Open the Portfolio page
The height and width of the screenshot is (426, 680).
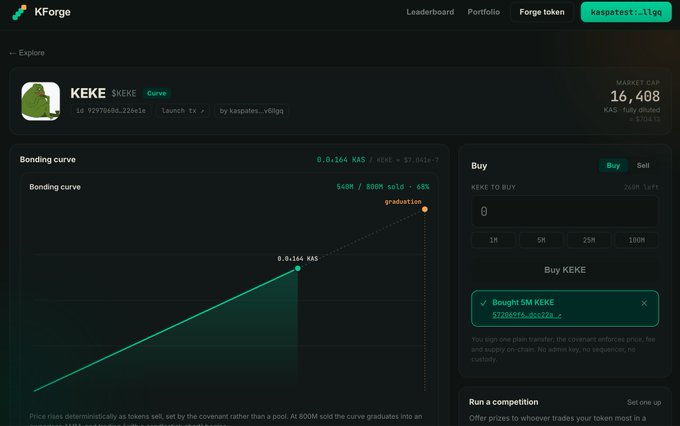coord(484,12)
